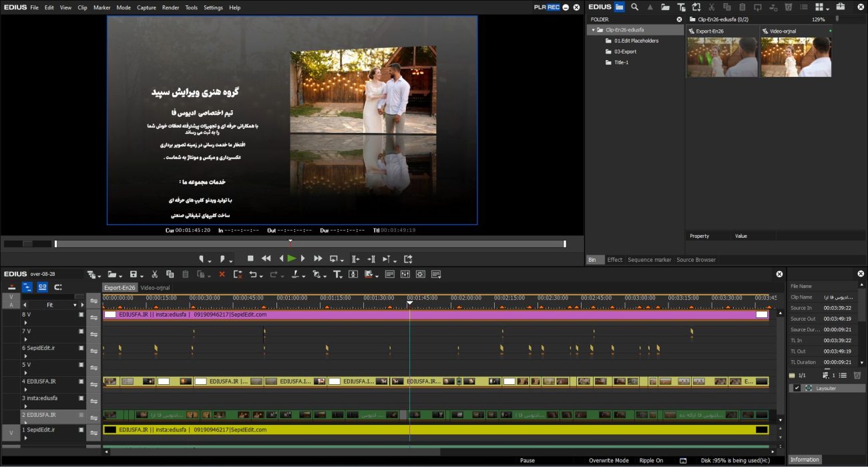Toggle ripple mode in timeline mode bar
This screenshot has height=467, width=868.
tap(27, 287)
